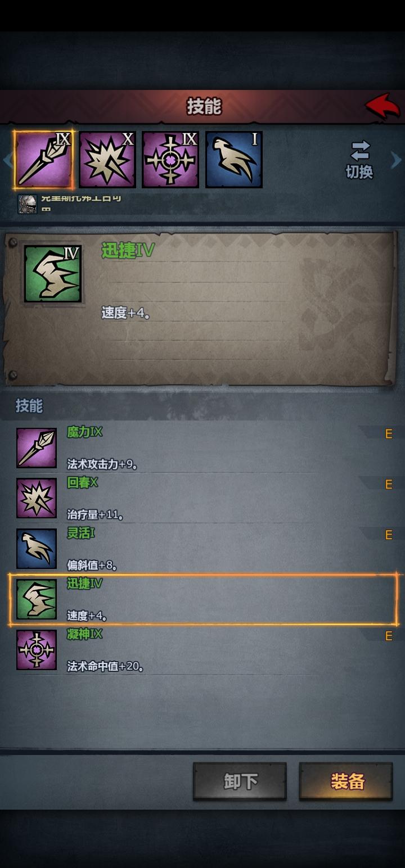Select the 法术命中值+20 skill row text

tap(105, 667)
